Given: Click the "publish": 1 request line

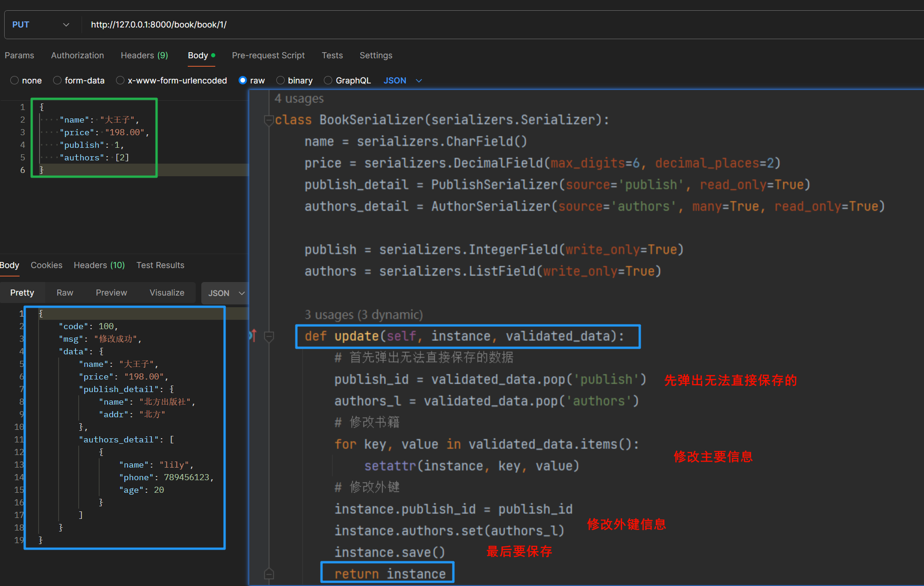Looking at the screenshot, I should click(x=92, y=145).
